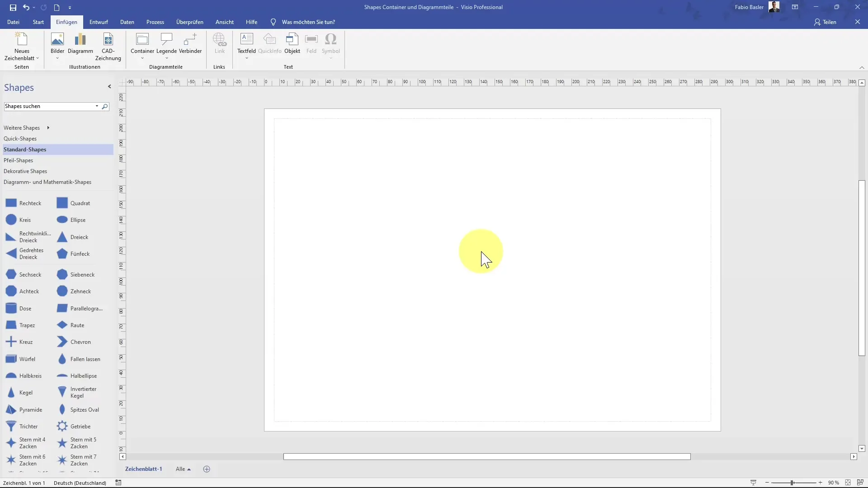The width and height of the screenshot is (868, 488).
Task: Open the Datei menu
Action: tap(13, 22)
